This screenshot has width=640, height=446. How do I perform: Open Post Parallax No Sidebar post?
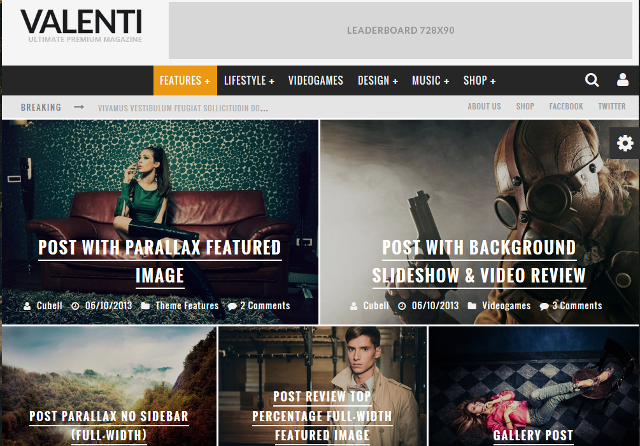tap(109, 426)
